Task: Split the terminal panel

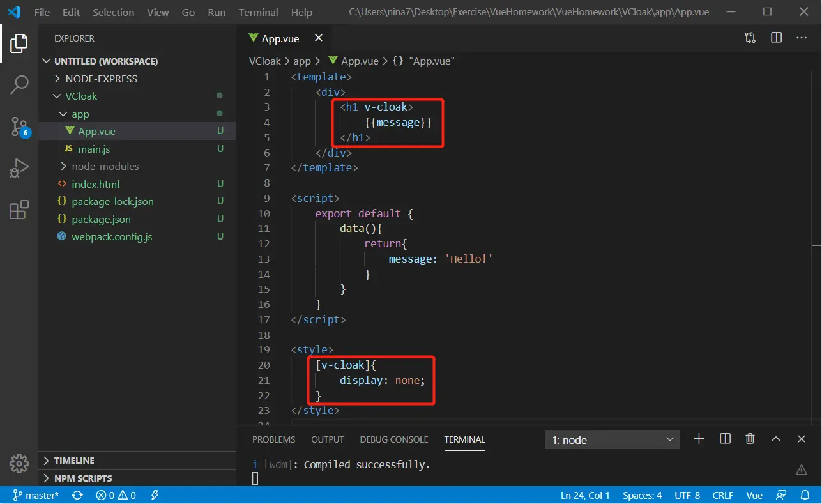Action: pos(725,439)
